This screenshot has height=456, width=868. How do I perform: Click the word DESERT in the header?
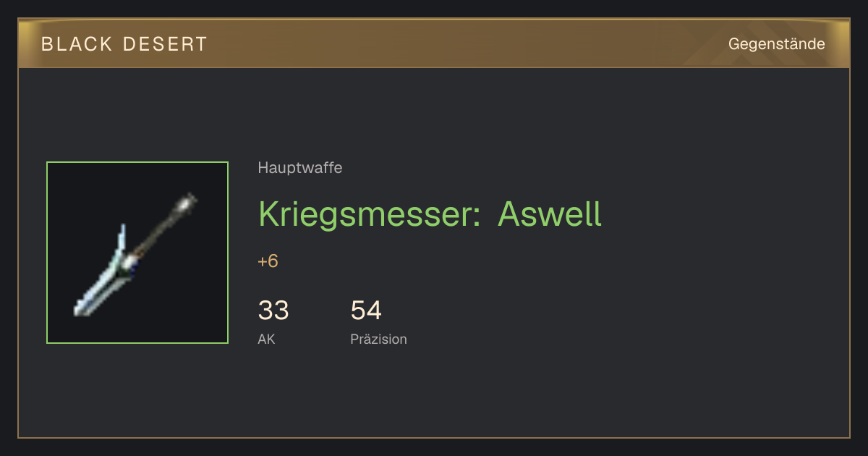point(165,44)
